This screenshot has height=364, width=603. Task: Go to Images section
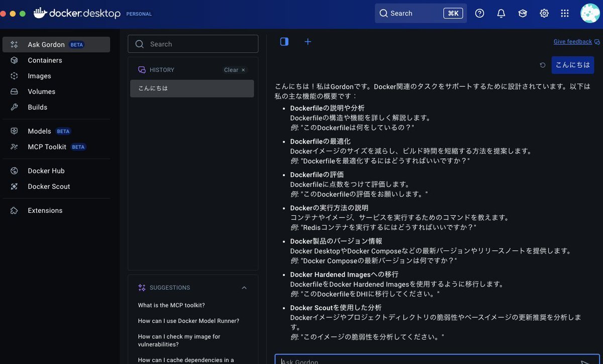coord(56,76)
